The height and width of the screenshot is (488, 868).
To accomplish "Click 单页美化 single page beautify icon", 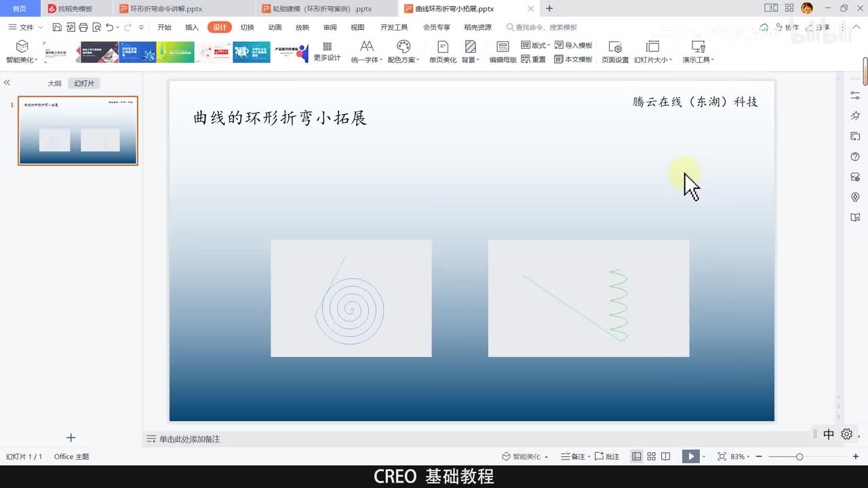I will click(443, 52).
